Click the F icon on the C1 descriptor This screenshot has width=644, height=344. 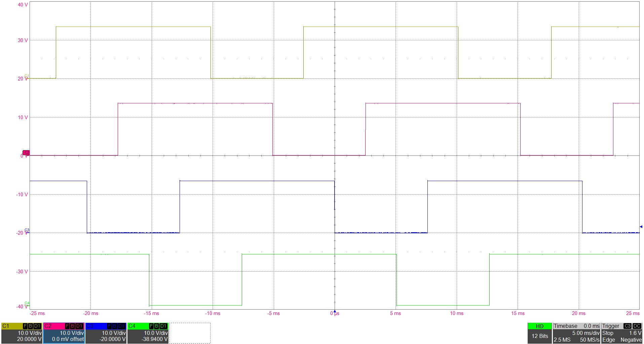pyautogui.click(x=26, y=326)
